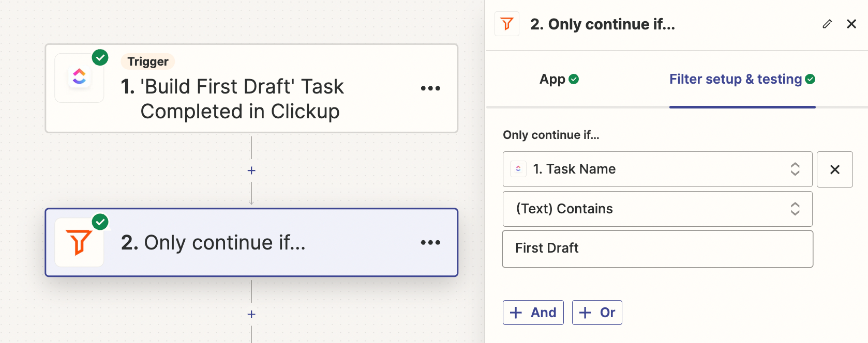The image size is (868, 343).
Task: Click the ClickUp app icon in trigger step
Action: click(x=79, y=77)
